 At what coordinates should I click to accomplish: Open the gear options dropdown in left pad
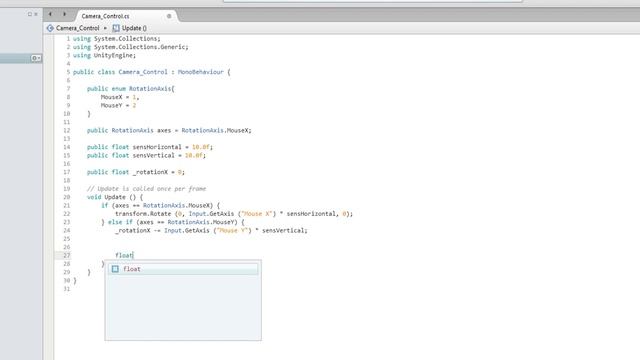coord(36,58)
